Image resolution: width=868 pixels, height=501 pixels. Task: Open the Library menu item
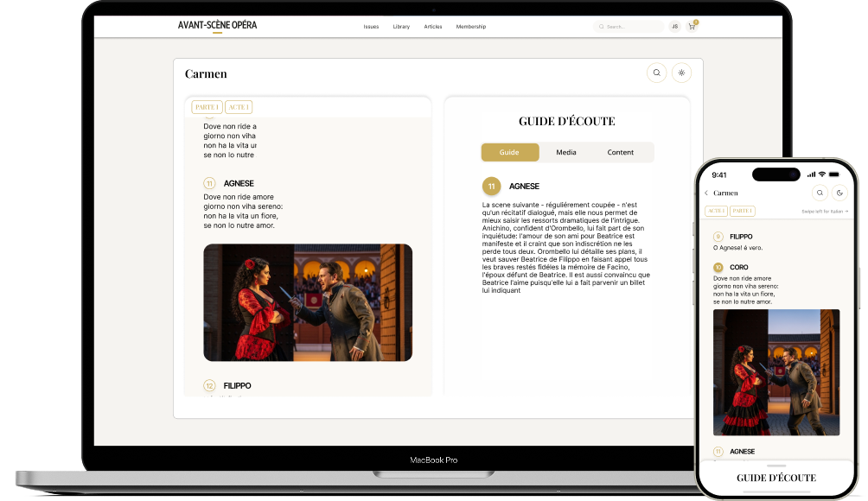pyautogui.click(x=401, y=27)
